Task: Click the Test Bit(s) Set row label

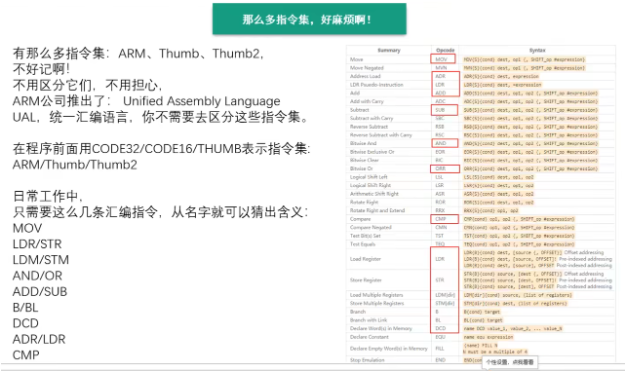Action: point(365,236)
